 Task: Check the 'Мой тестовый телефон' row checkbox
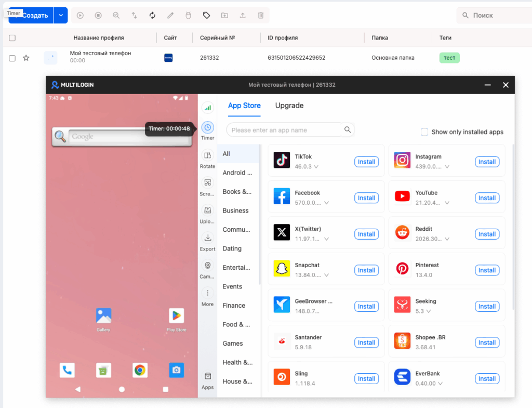pos(12,58)
